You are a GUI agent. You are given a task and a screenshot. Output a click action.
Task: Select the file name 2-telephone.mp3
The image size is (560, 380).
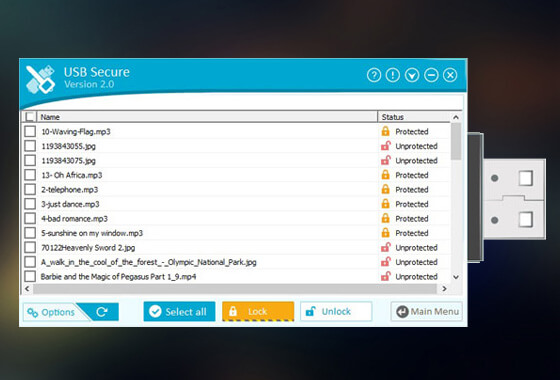tap(69, 190)
